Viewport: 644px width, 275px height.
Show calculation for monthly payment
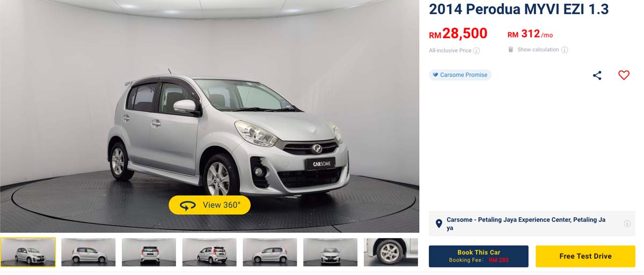(538, 50)
